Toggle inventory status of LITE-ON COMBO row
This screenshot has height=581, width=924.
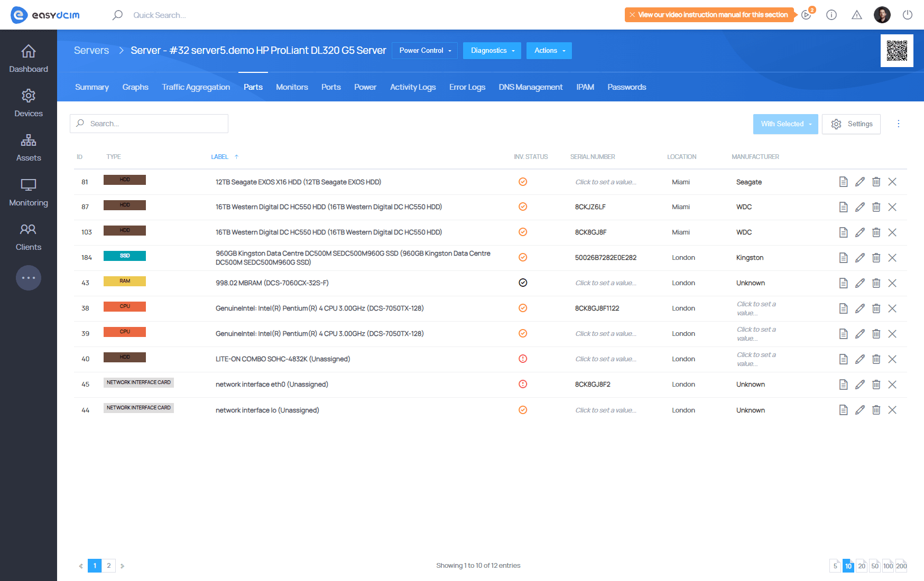[523, 359]
